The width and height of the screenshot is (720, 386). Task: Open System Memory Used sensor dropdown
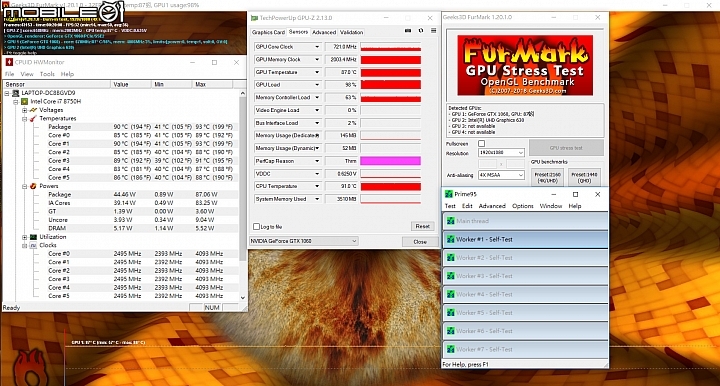point(317,199)
